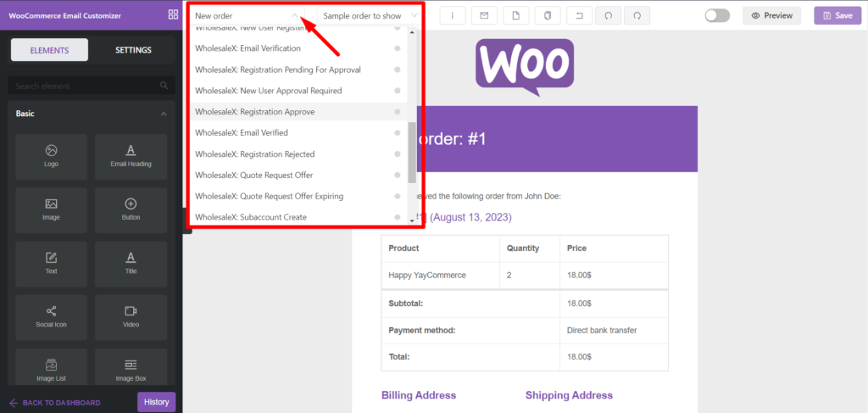Click the blank template page icon
This screenshot has height=413, width=868.
[x=516, y=15]
